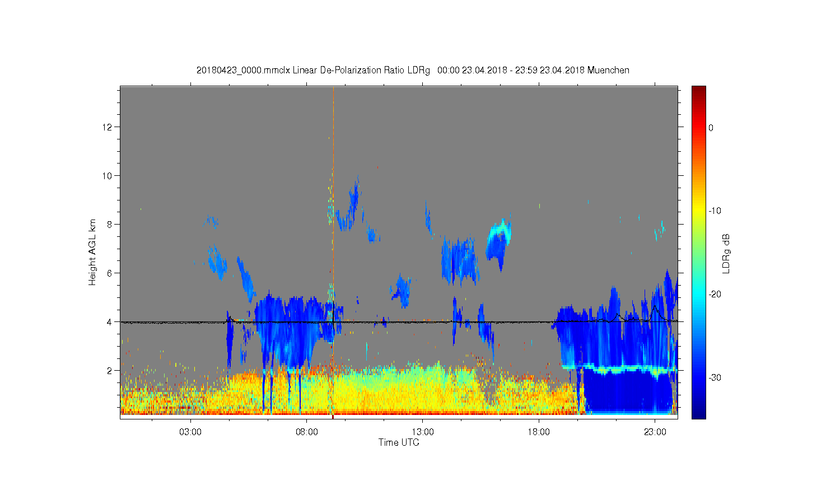The width and height of the screenshot is (840, 504).
Task: Click the colorbar value 0
Action: click(711, 128)
